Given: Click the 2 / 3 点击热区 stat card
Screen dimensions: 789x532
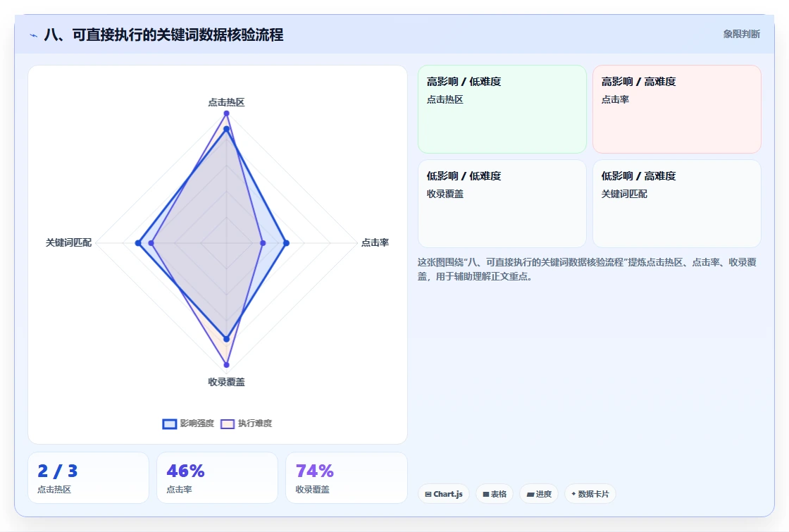Looking at the screenshot, I should pos(89,478).
